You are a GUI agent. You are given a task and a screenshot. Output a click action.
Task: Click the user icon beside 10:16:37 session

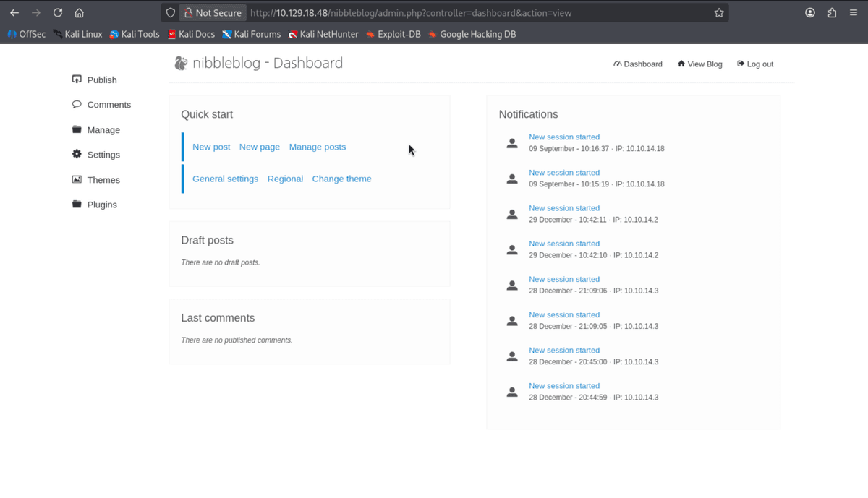click(512, 143)
